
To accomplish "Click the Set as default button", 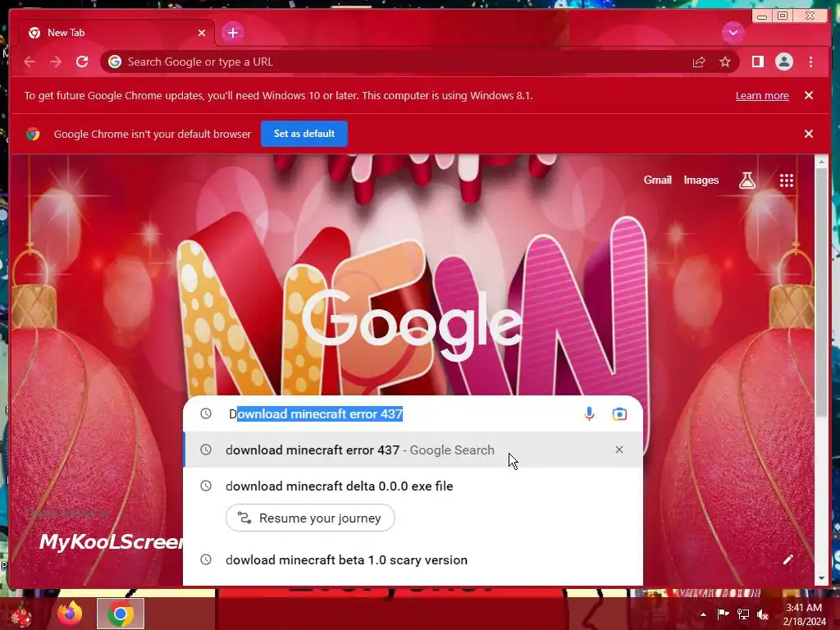I will (304, 134).
